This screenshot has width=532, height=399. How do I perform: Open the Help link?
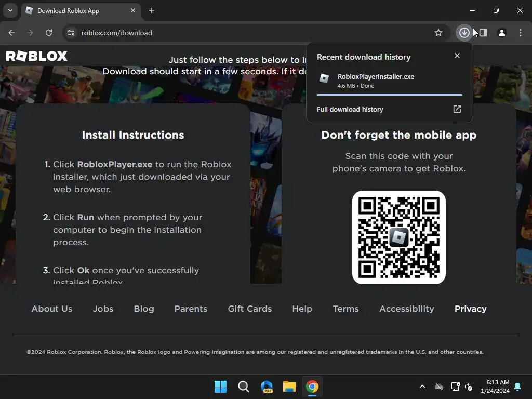[302, 309]
